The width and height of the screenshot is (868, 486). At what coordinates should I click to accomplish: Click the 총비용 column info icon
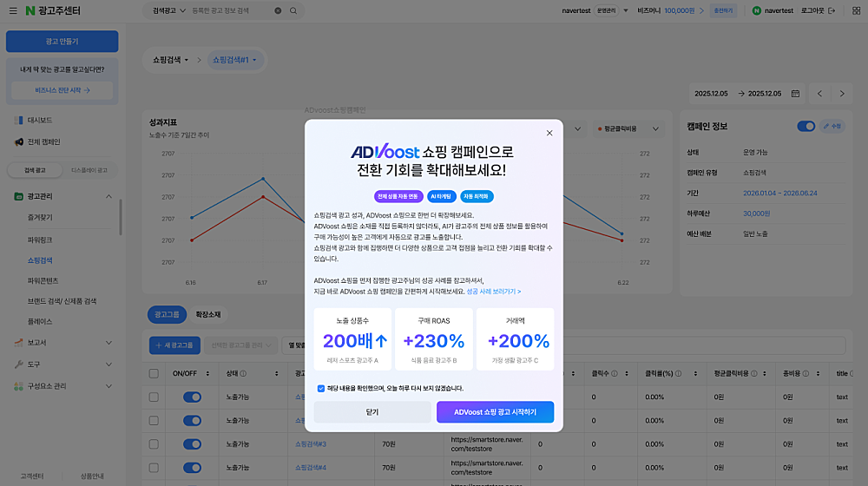pyautogui.click(x=806, y=374)
